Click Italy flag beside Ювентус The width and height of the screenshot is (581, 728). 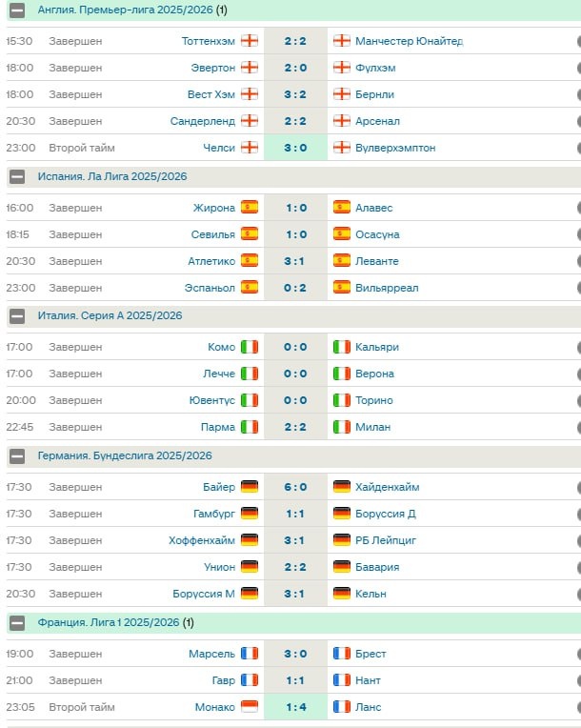coord(250,400)
